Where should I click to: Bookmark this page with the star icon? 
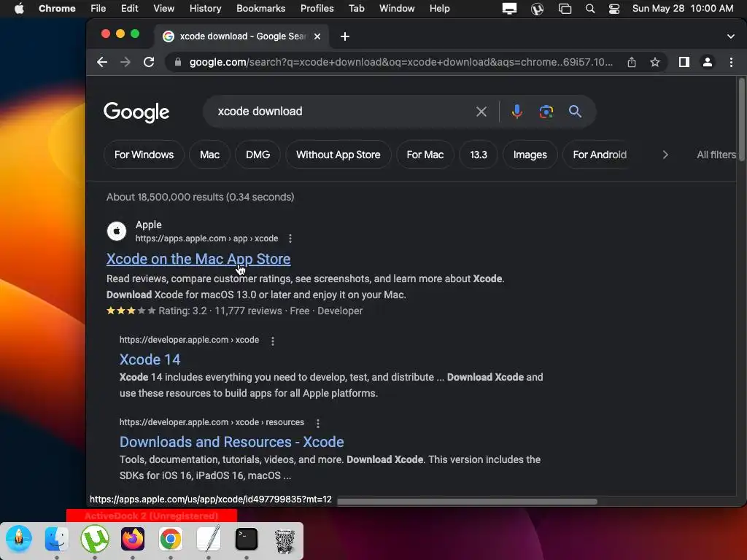(655, 62)
